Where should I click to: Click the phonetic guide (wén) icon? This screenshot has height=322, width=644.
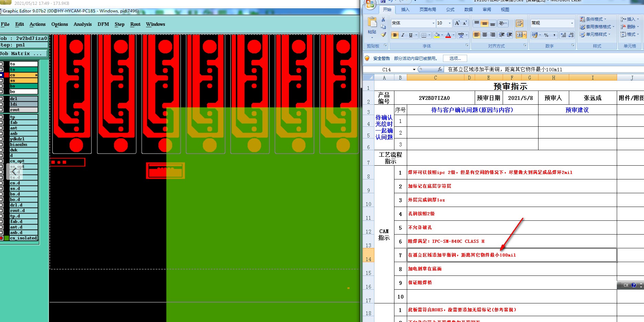point(461,35)
